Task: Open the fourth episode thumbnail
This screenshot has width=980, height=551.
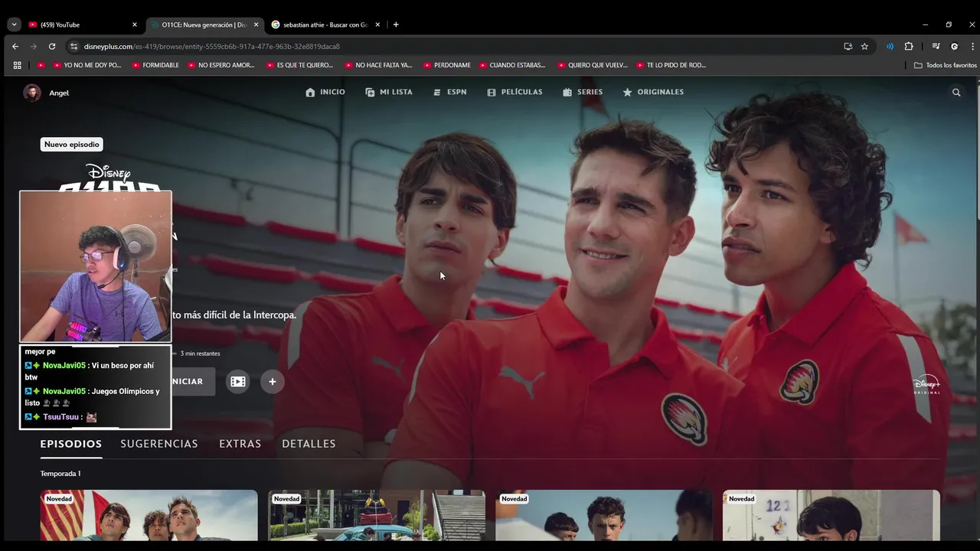Action: pos(831,515)
